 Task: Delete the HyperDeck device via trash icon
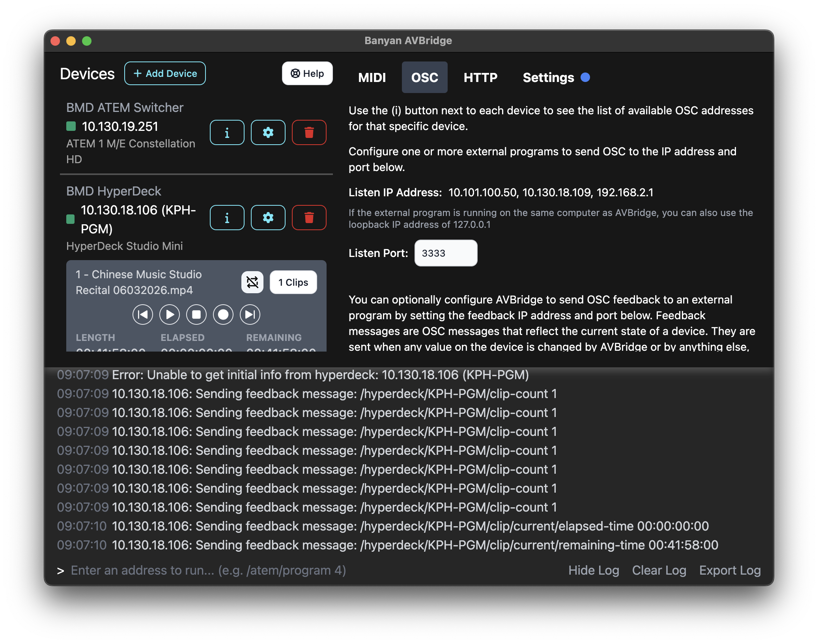[309, 218]
